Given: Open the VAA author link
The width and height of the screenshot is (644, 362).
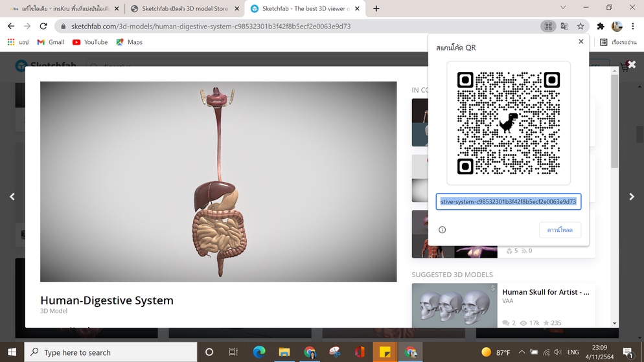Looking at the screenshot, I should click(x=508, y=301).
